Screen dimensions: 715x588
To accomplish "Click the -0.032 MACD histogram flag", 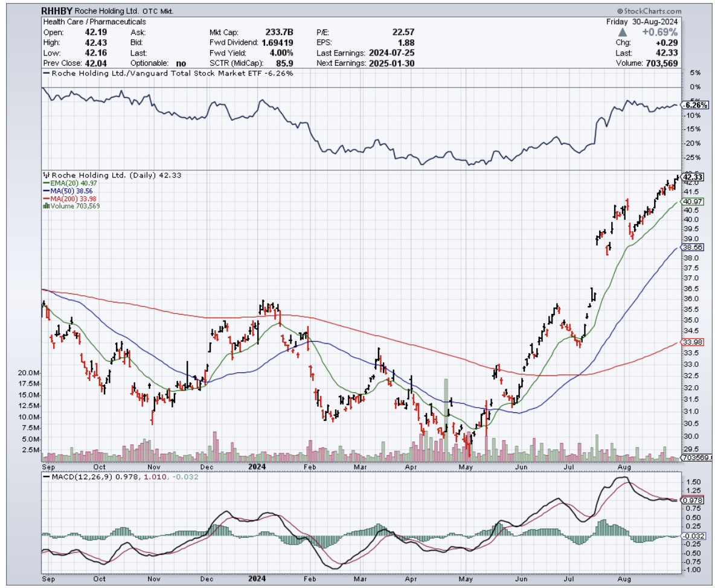I will pos(691,535).
